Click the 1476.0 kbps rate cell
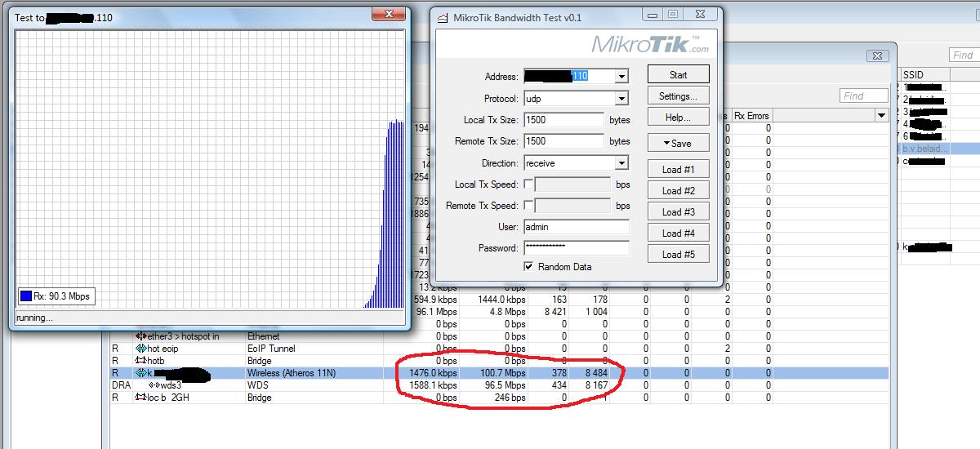 pyautogui.click(x=433, y=373)
